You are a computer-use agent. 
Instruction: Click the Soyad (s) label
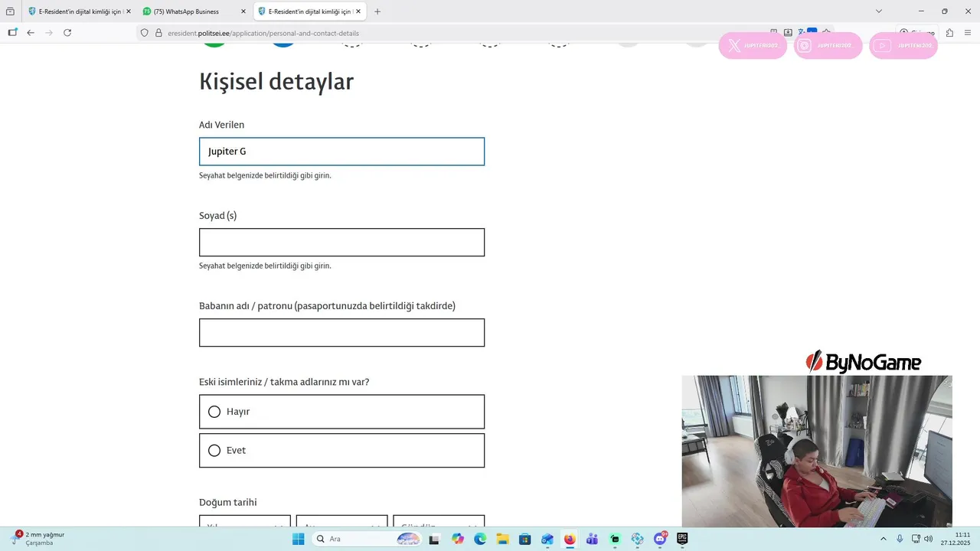click(x=217, y=216)
